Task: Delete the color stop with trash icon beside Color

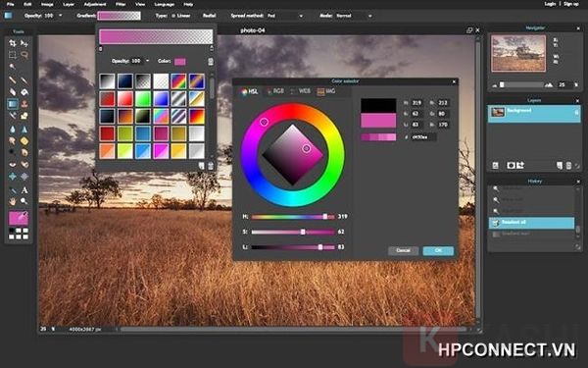Action: tap(211, 62)
